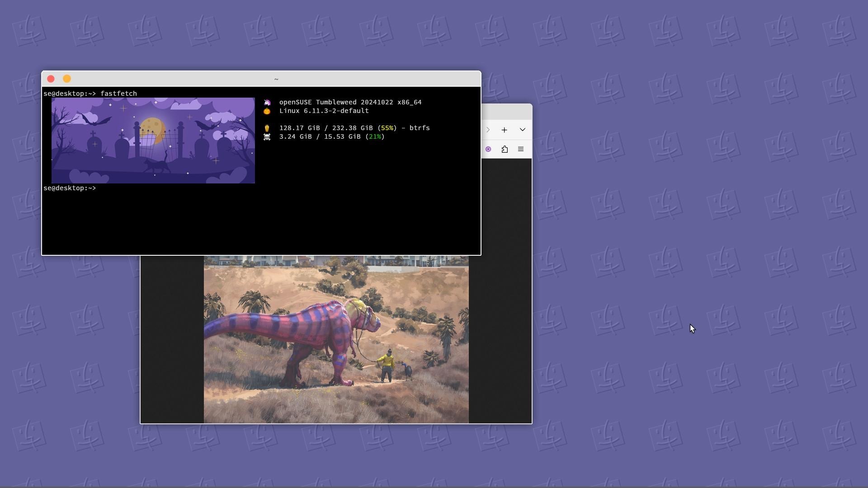Click the unicorn icon beside openSUSE line

coord(267,103)
